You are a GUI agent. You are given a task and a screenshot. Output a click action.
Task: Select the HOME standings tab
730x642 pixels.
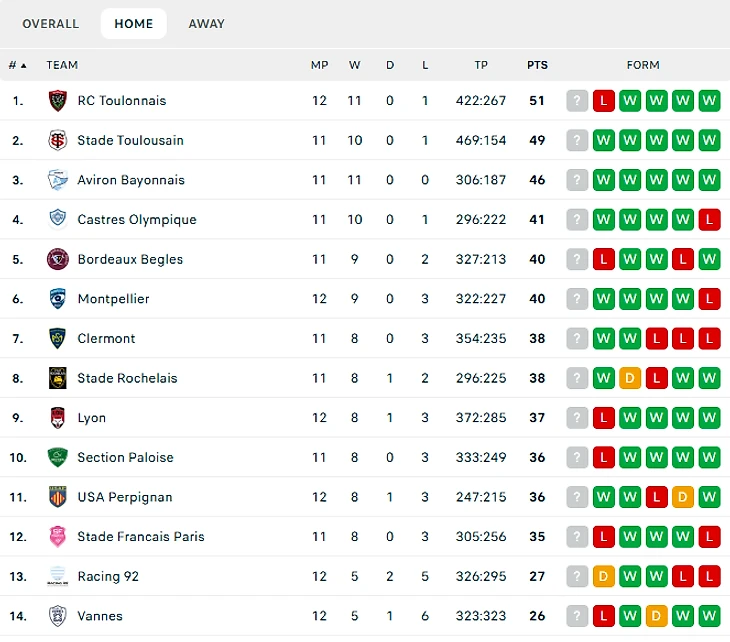tap(134, 24)
